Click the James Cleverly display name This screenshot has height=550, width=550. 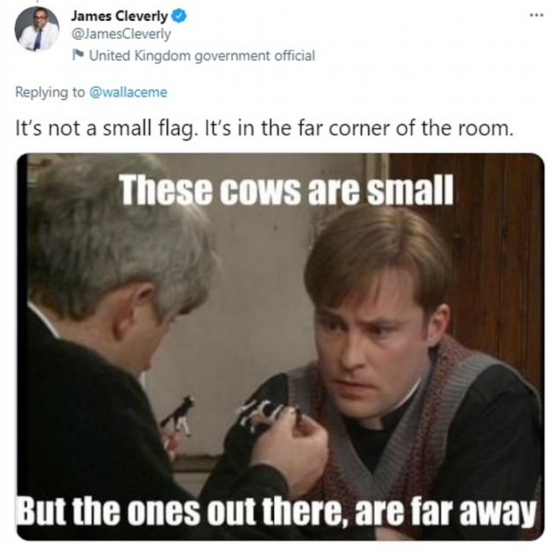pos(120,16)
